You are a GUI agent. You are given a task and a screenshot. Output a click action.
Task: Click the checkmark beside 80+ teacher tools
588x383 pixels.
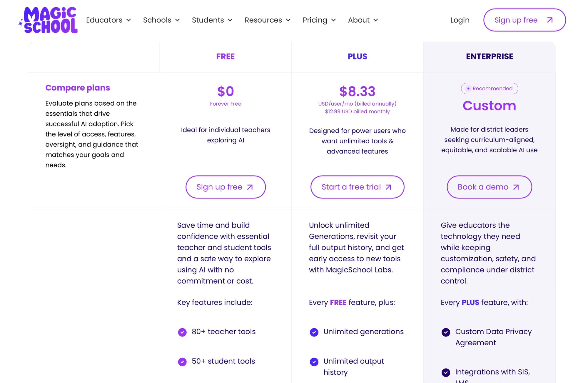[x=182, y=332]
